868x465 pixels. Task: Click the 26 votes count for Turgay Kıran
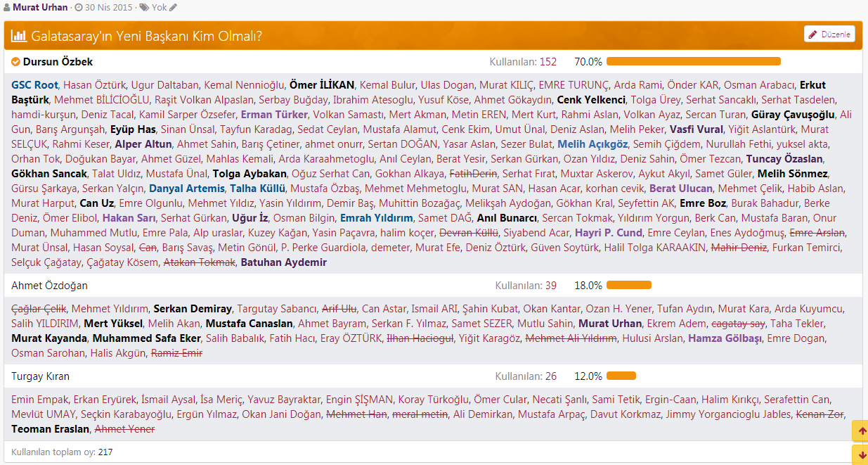click(551, 376)
